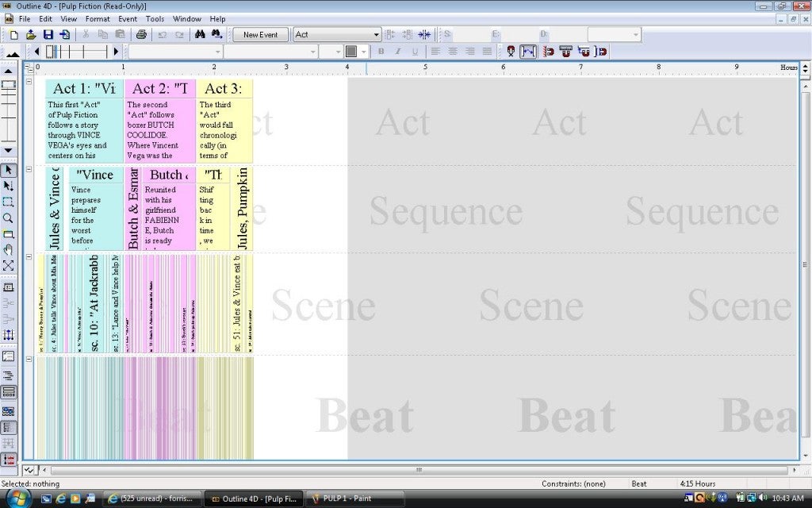Save document with the floppy disk icon

(x=48, y=35)
